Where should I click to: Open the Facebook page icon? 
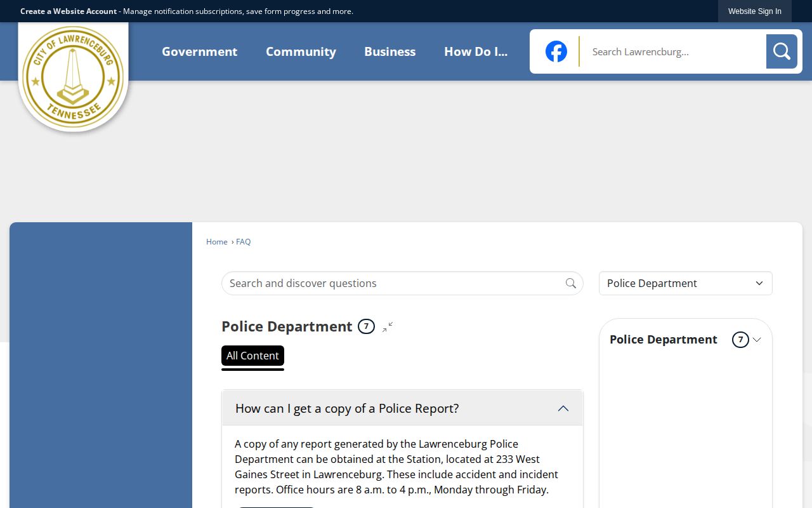coord(556,51)
